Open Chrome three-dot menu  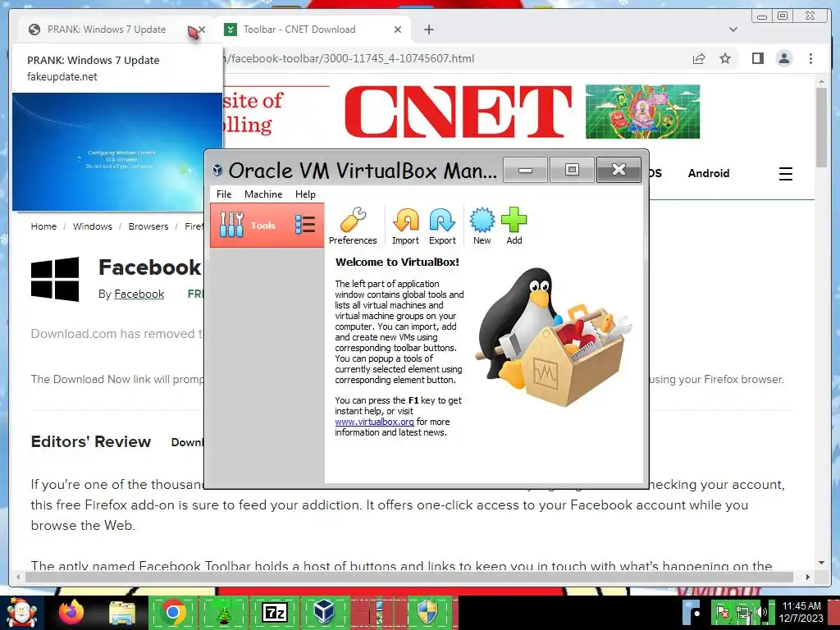tap(810, 58)
